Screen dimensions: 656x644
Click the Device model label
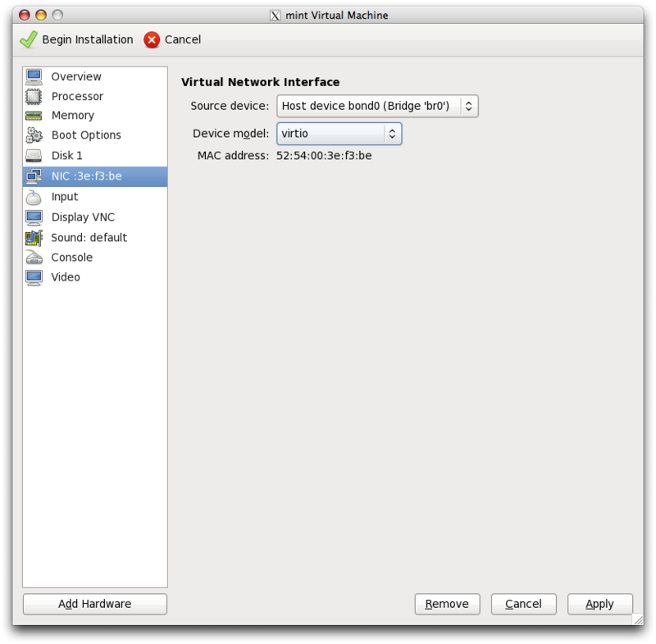pyautogui.click(x=231, y=134)
